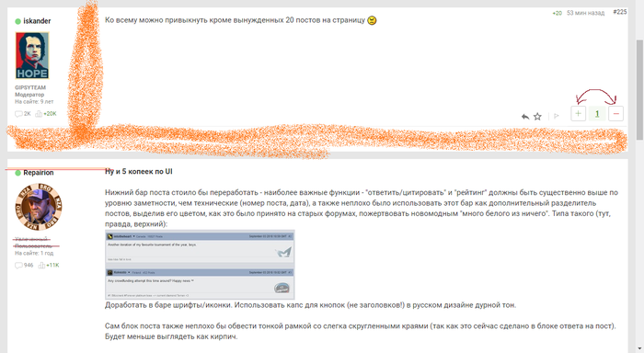Click Repairion's +11K rating chart icon
Screen dimensions: 644x353
click(41, 265)
